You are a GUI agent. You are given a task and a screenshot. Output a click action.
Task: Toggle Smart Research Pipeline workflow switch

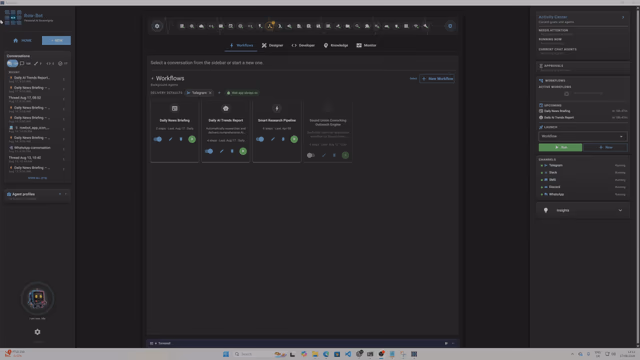(x=260, y=139)
